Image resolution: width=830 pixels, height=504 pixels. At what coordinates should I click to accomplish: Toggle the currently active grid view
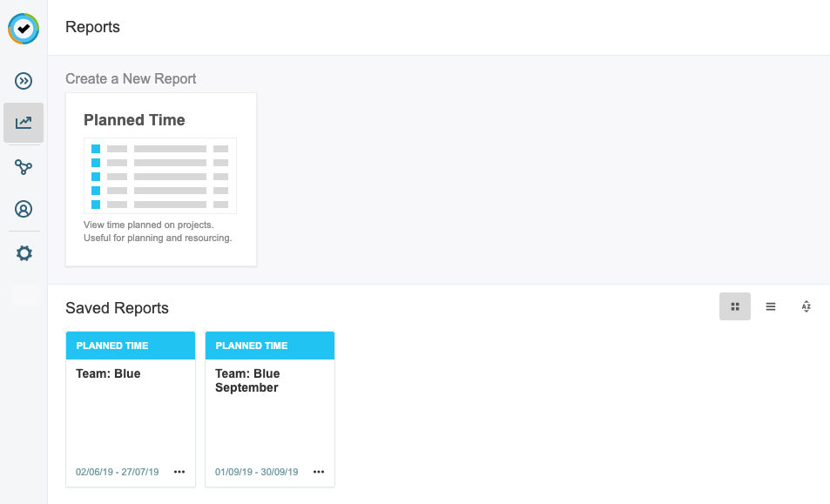[x=734, y=306]
